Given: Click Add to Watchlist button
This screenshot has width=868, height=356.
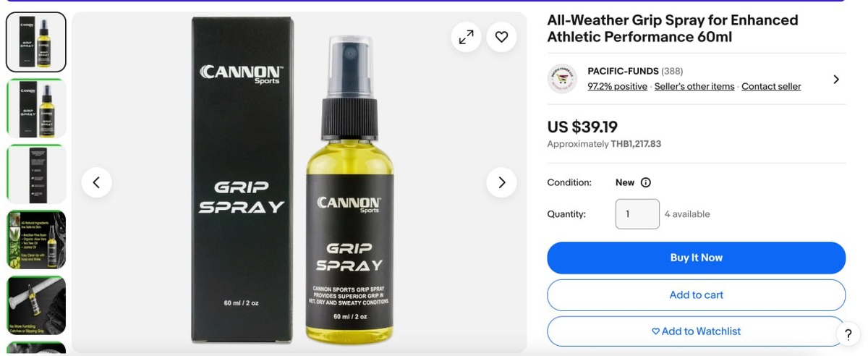Looking at the screenshot, I should point(696,331).
